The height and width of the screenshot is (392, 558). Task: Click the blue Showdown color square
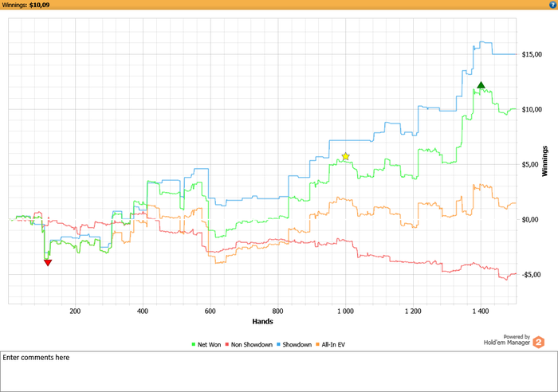[278, 344]
